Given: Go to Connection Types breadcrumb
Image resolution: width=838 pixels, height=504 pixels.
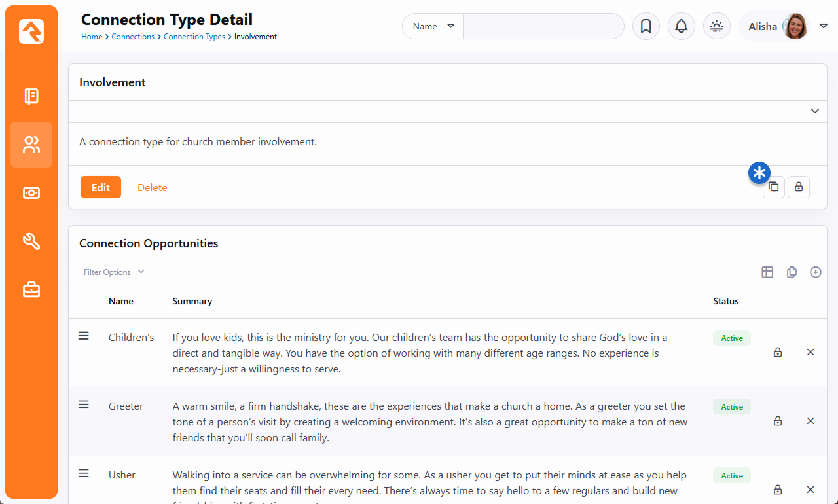Looking at the screenshot, I should [x=194, y=37].
